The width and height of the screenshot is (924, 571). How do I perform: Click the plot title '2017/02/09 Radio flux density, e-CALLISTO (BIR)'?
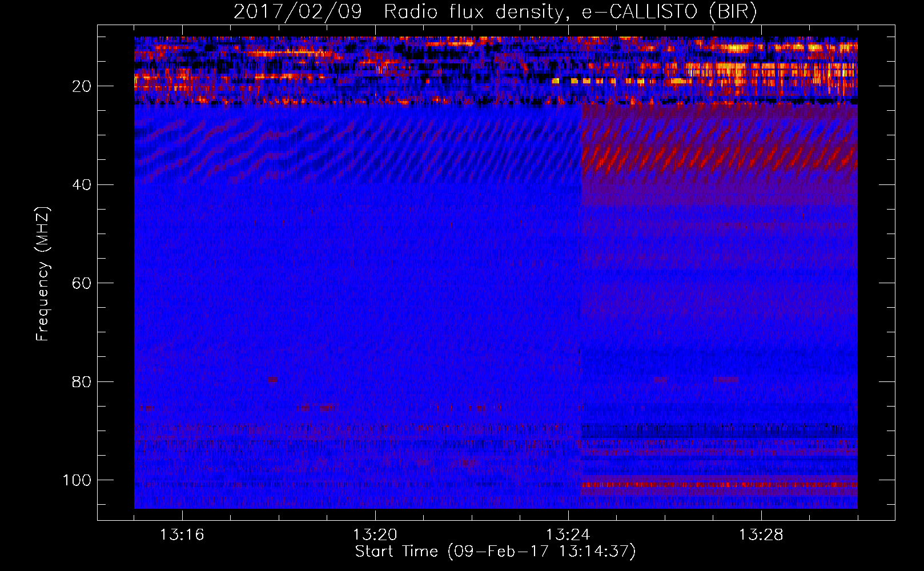click(x=495, y=12)
